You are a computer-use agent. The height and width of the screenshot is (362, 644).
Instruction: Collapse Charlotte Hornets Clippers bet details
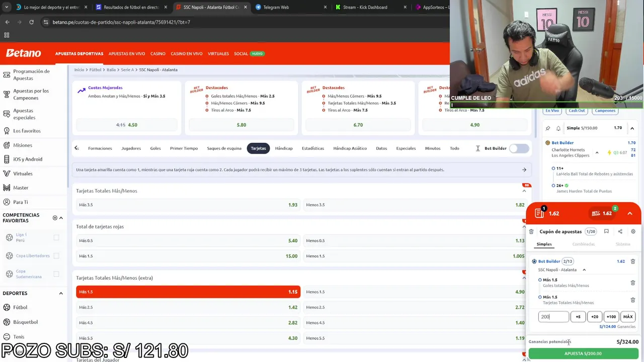click(x=597, y=153)
